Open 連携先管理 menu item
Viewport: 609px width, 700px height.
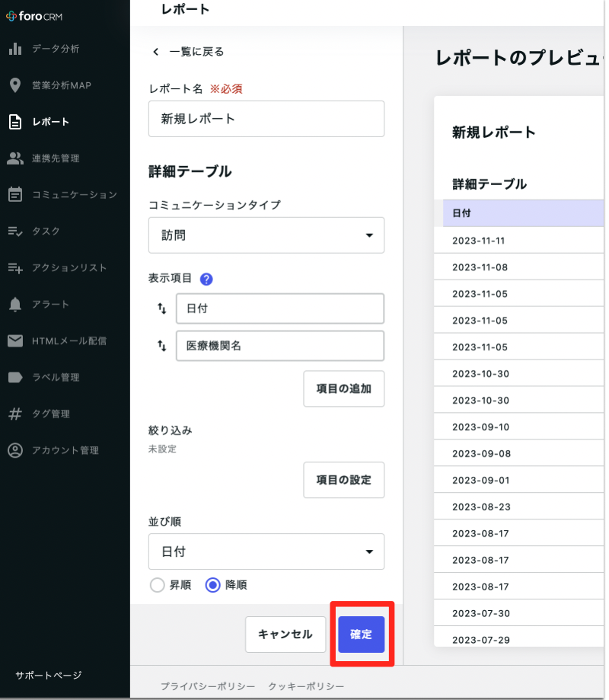click(x=56, y=158)
